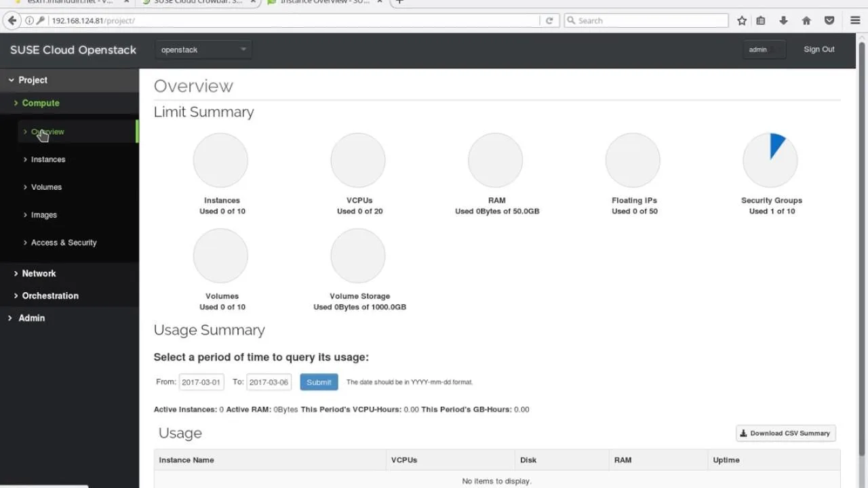Click the Usage Summary heading
The width and height of the screenshot is (868, 488).
point(209,330)
